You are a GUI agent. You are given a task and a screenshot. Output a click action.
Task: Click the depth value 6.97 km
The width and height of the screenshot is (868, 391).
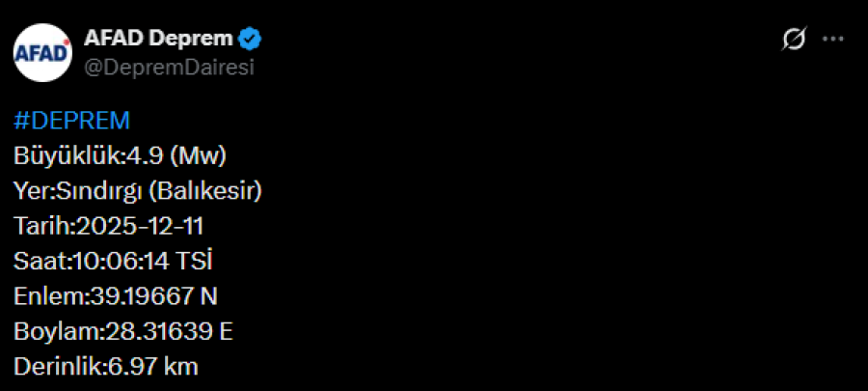pyautogui.click(x=152, y=366)
